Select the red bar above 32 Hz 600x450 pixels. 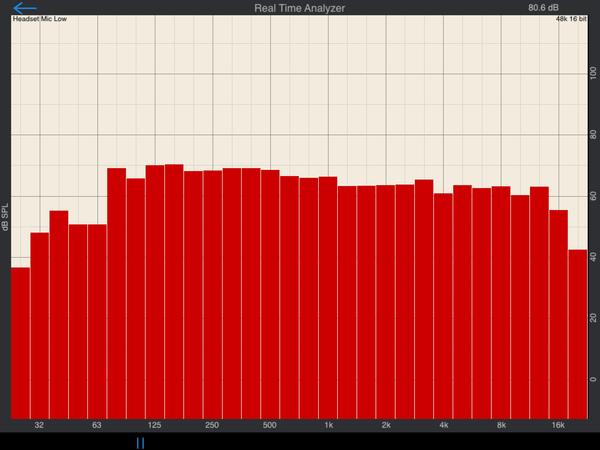40,326
